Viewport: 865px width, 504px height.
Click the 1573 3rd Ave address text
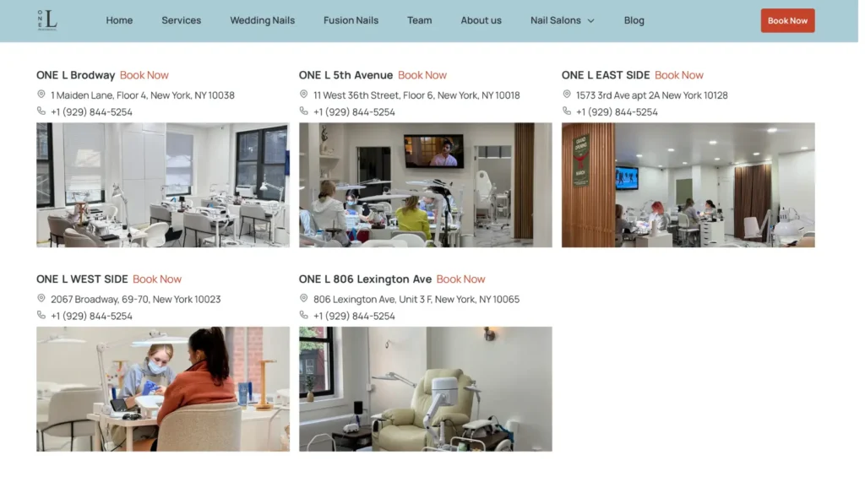(x=651, y=95)
